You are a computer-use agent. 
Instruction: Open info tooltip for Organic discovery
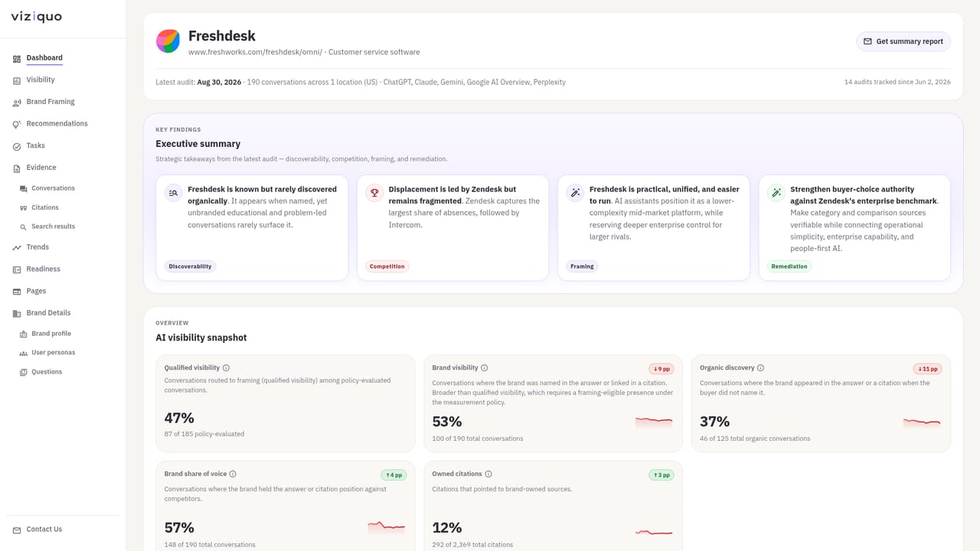pos(760,368)
